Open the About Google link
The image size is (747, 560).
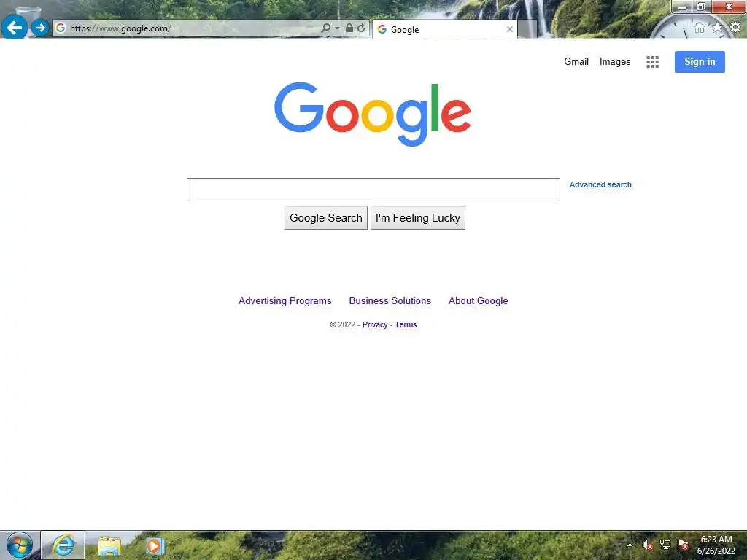pos(478,301)
